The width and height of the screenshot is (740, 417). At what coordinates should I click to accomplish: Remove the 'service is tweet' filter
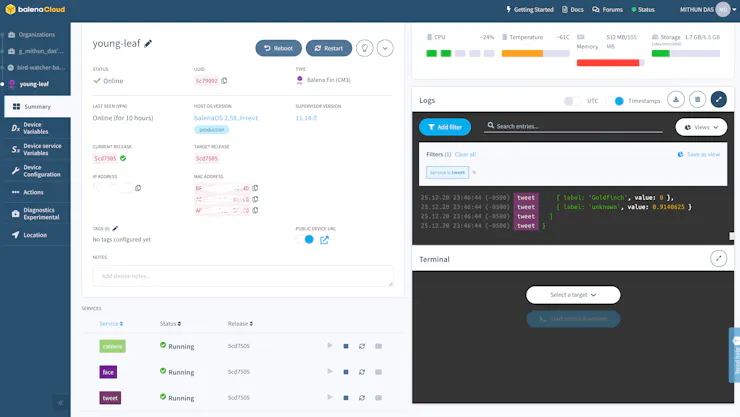click(x=474, y=173)
